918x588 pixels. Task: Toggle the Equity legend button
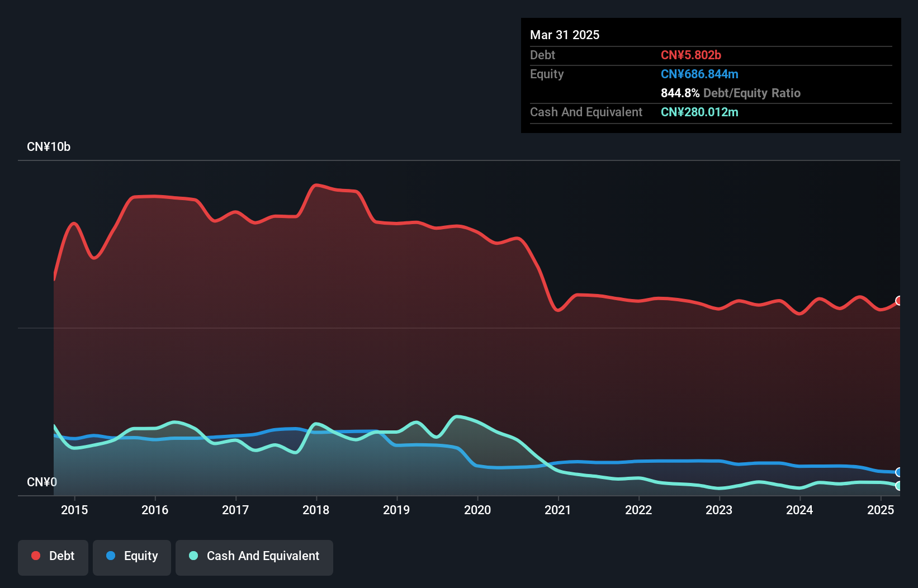[132, 557]
